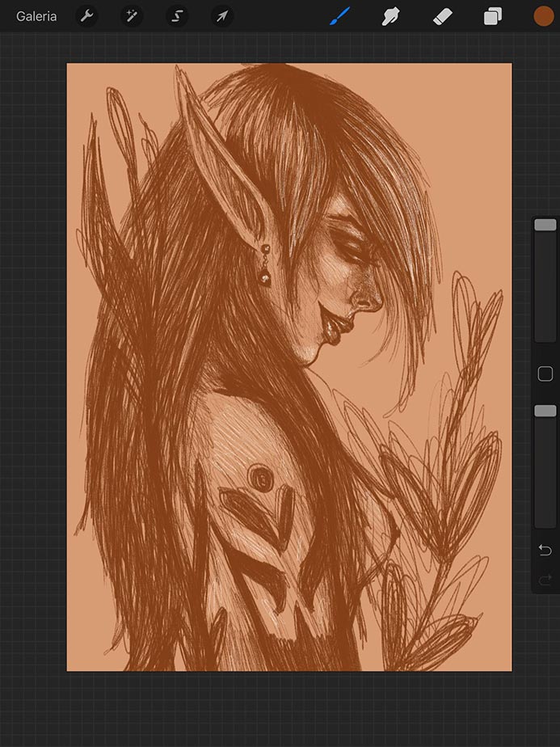Screen dimensions: 560x747
Task: Activate the Transform arrow tool
Action: click(x=222, y=16)
